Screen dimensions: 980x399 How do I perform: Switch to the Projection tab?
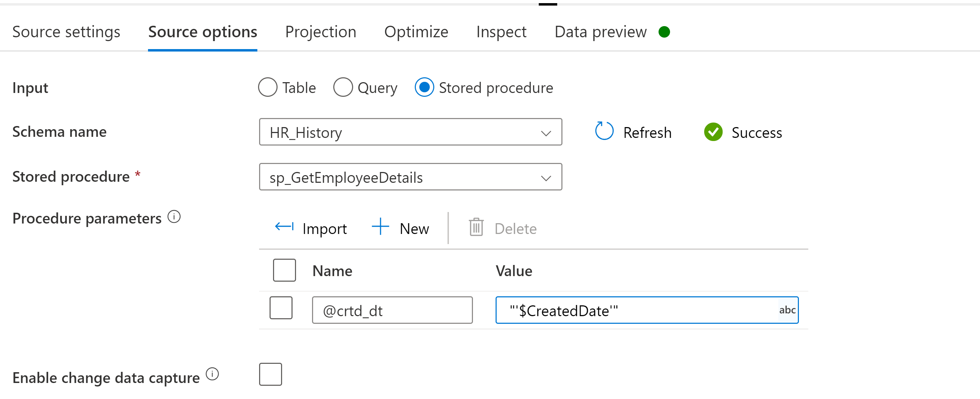(x=320, y=32)
